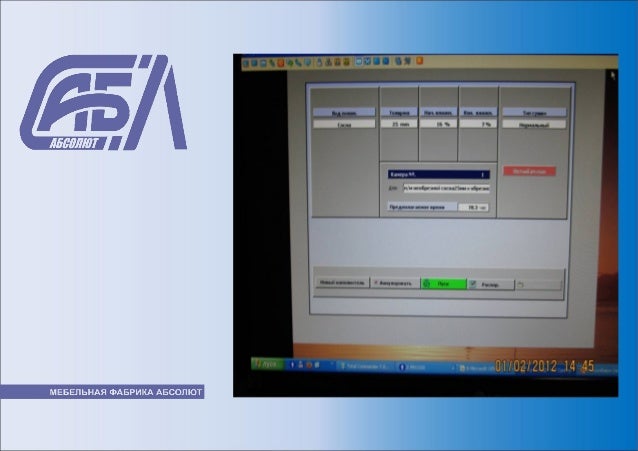Click the Распор. button with checkmark icon
Image resolution: width=638 pixels, height=451 pixels.
pos(491,285)
